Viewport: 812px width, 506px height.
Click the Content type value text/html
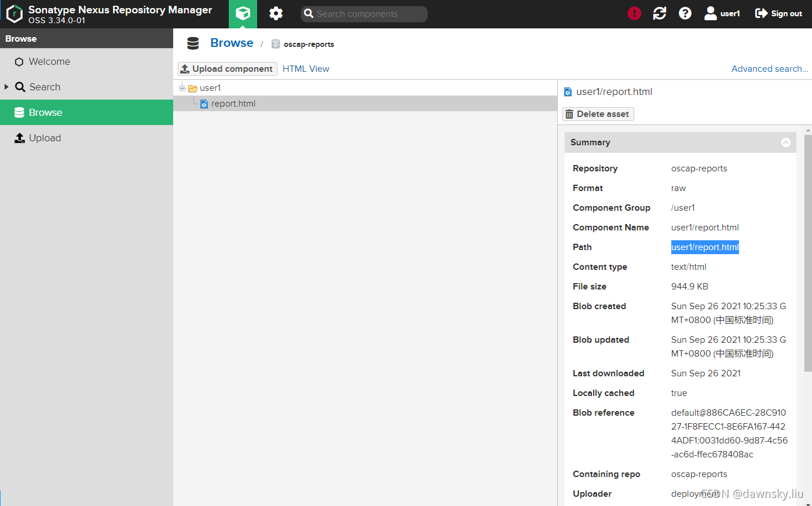click(x=689, y=267)
